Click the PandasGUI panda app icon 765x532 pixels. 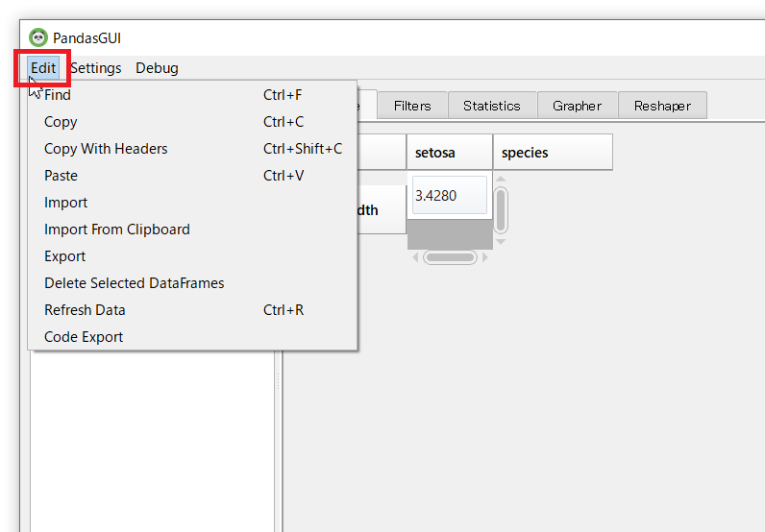38,38
